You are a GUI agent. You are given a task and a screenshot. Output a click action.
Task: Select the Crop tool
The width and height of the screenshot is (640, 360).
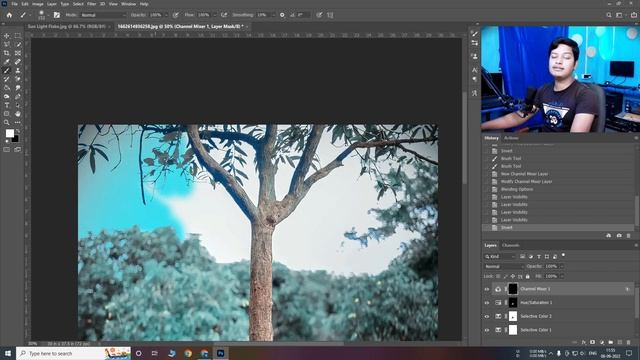click(7, 53)
